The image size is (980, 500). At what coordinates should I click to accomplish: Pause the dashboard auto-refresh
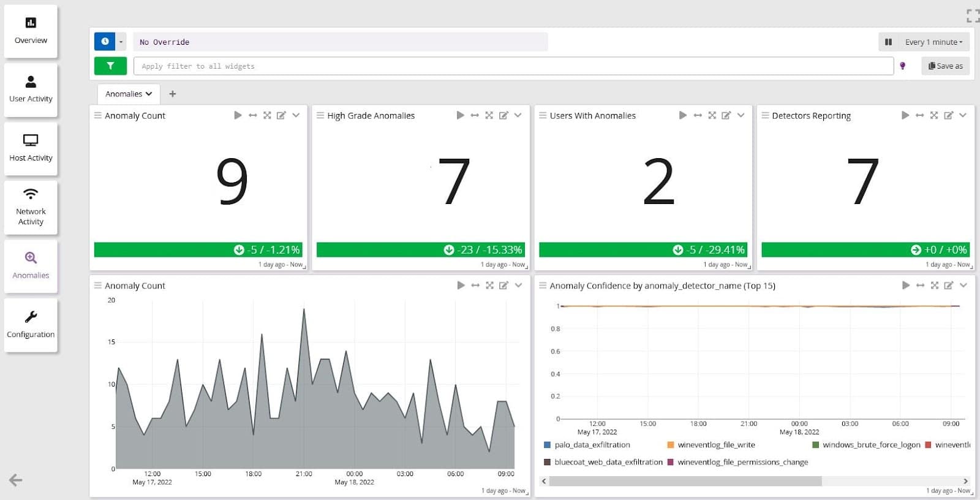(x=888, y=42)
